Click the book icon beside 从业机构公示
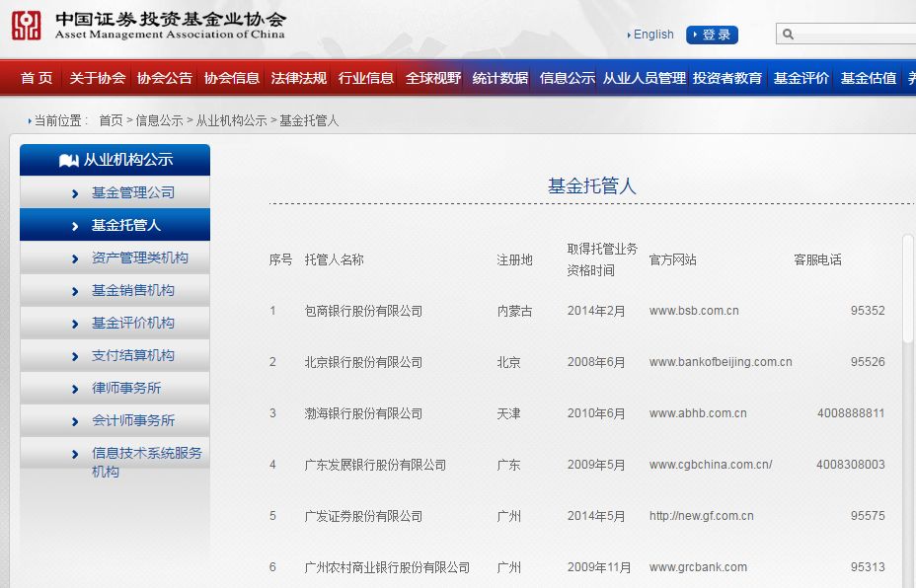The width and height of the screenshot is (916, 588). coord(68,160)
